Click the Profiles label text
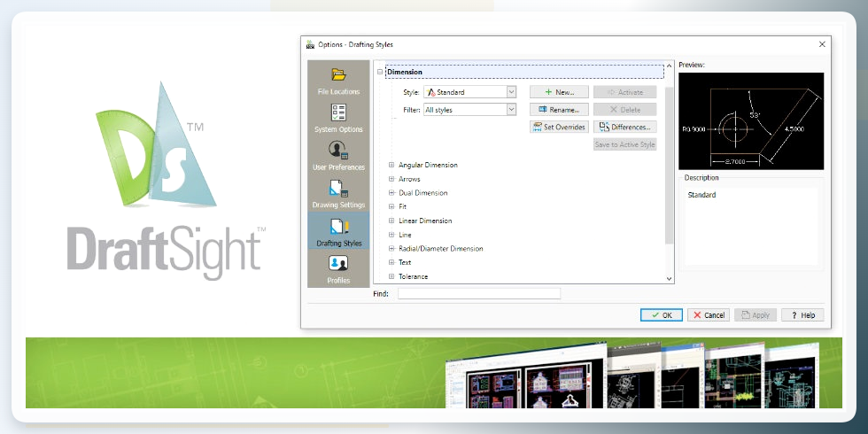 point(338,281)
